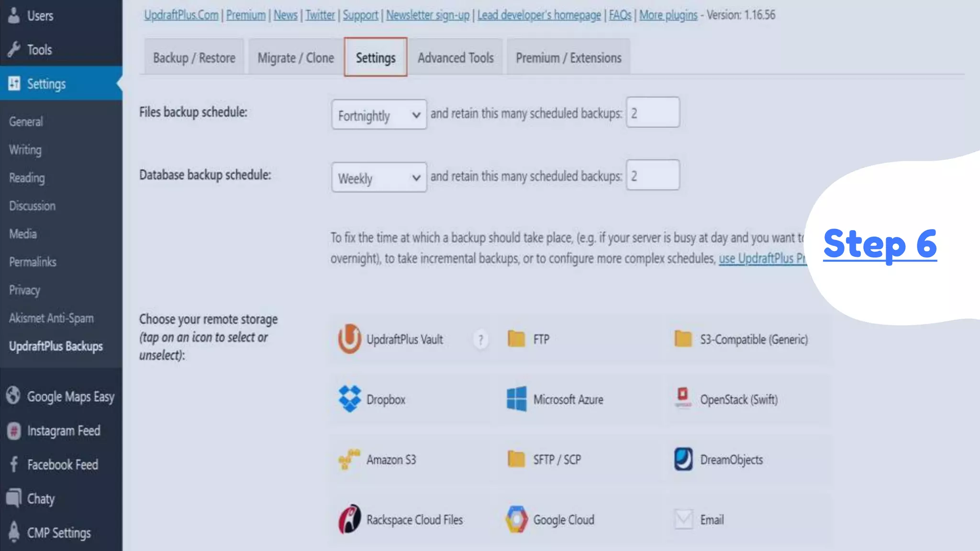The width and height of the screenshot is (980, 551).
Task: Open the Database backup schedule dropdown
Action: click(379, 177)
